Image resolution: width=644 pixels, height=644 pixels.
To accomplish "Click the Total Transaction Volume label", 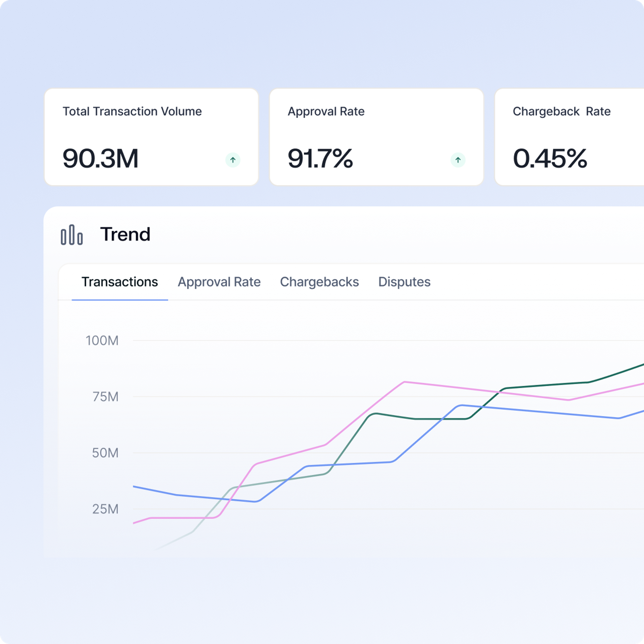I will pos(132,111).
